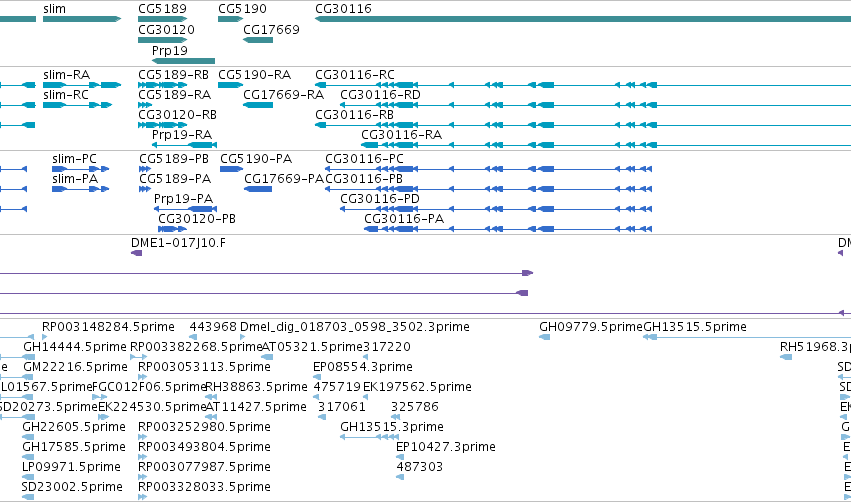The image size is (851, 502).
Task: Open protein CG30120-PB label
Action: point(196,219)
